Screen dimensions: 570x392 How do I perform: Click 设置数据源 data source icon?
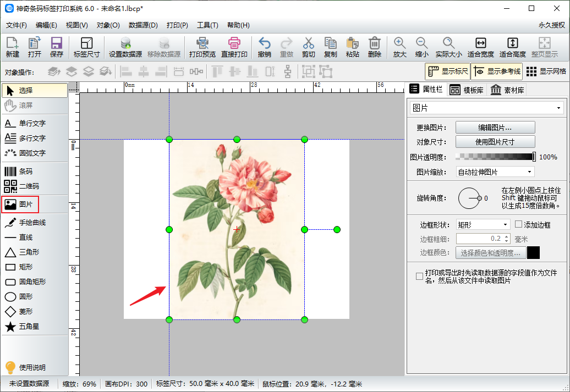(x=125, y=47)
